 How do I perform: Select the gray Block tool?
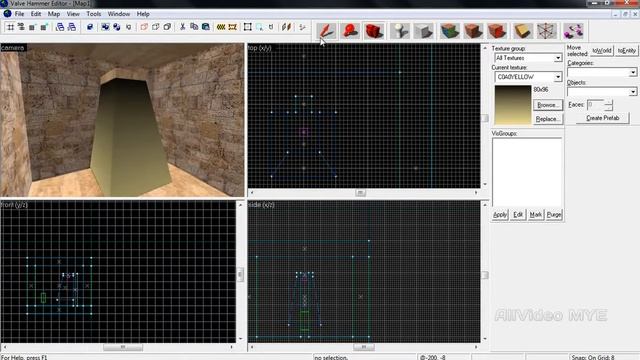click(x=423, y=31)
